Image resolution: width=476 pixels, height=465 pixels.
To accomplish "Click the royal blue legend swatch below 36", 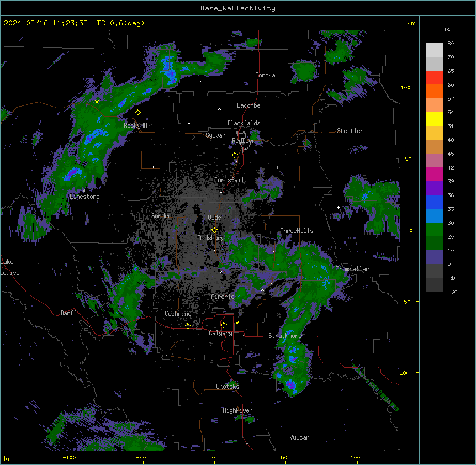I will pos(434,202).
